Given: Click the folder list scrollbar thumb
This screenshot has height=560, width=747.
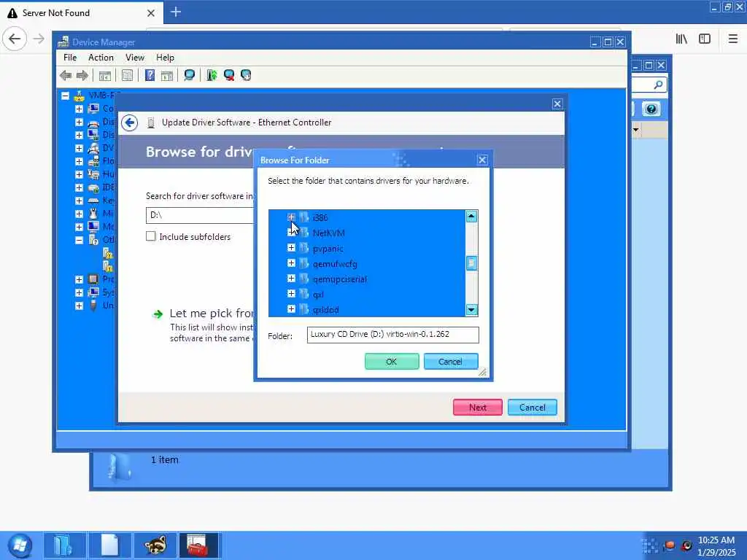Looking at the screenshot, I should (471, 262).
